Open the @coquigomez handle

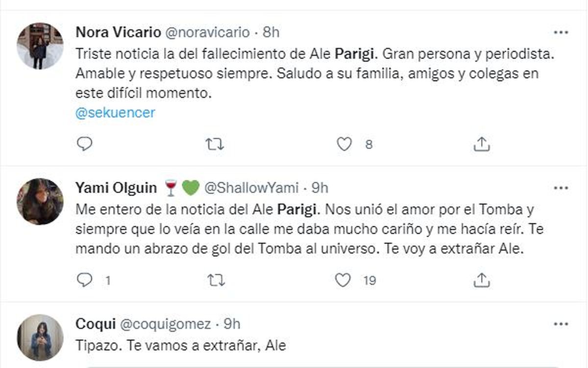(x=166, y=324)
